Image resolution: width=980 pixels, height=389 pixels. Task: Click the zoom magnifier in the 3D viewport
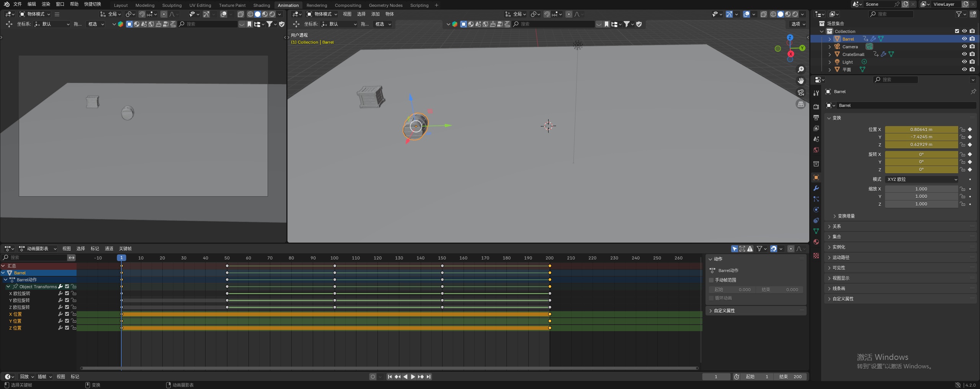point(801,69)
